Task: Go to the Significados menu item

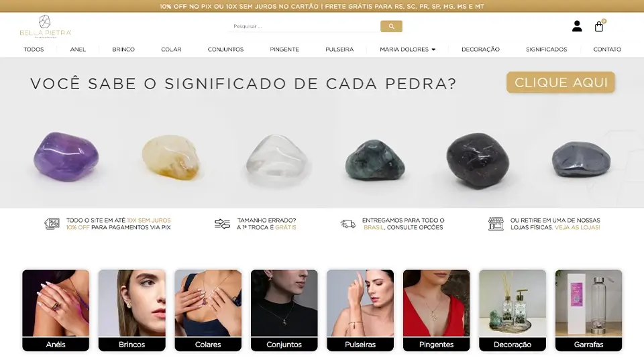Action: (x=546, y=49)
